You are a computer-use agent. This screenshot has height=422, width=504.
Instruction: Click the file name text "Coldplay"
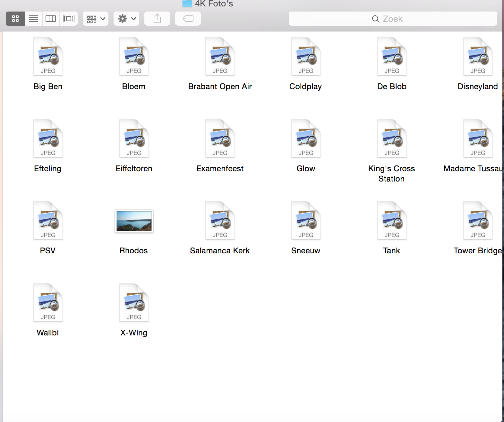tap(305, 87)
